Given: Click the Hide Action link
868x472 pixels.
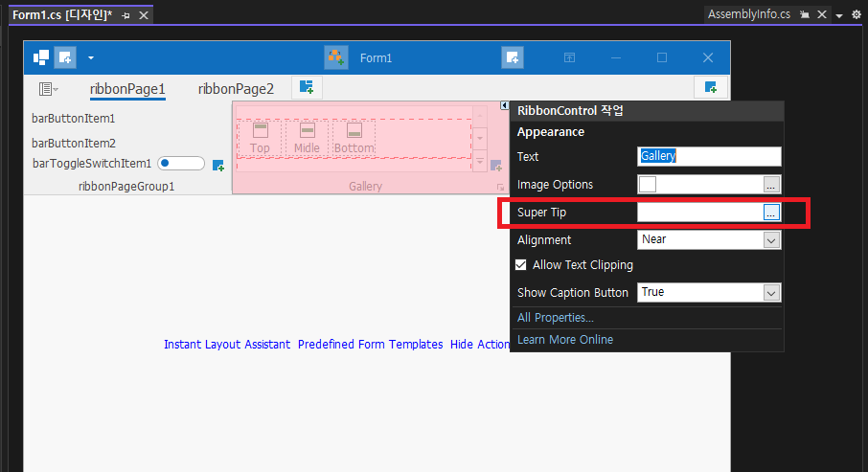Looking at the screenshot, I should pos(479,344).
